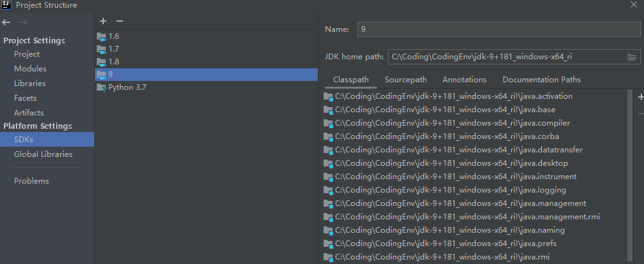The height and width of the screenshot is (264, 644).
Task: Click library icon next to java.instrument
Action: tap(328, 177)
